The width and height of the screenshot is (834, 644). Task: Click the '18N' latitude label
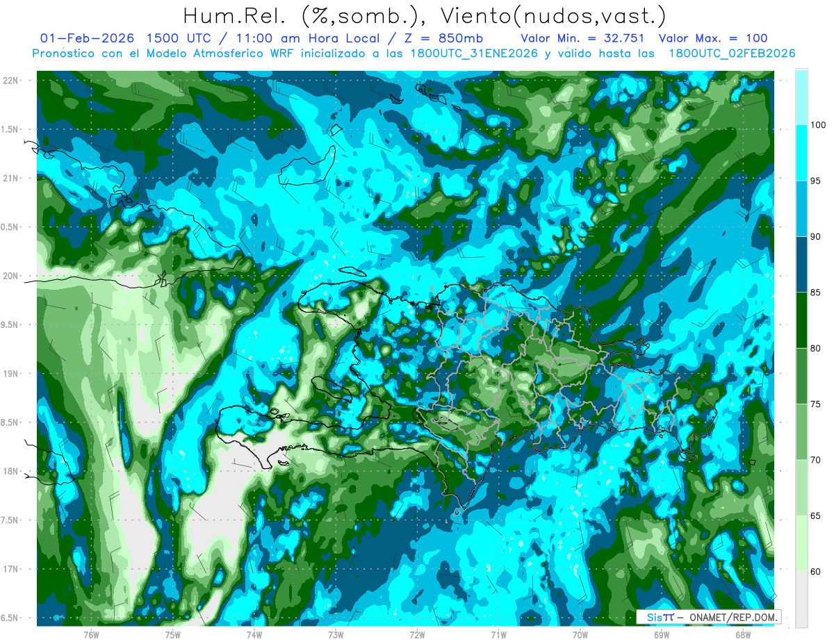(11, 471)
